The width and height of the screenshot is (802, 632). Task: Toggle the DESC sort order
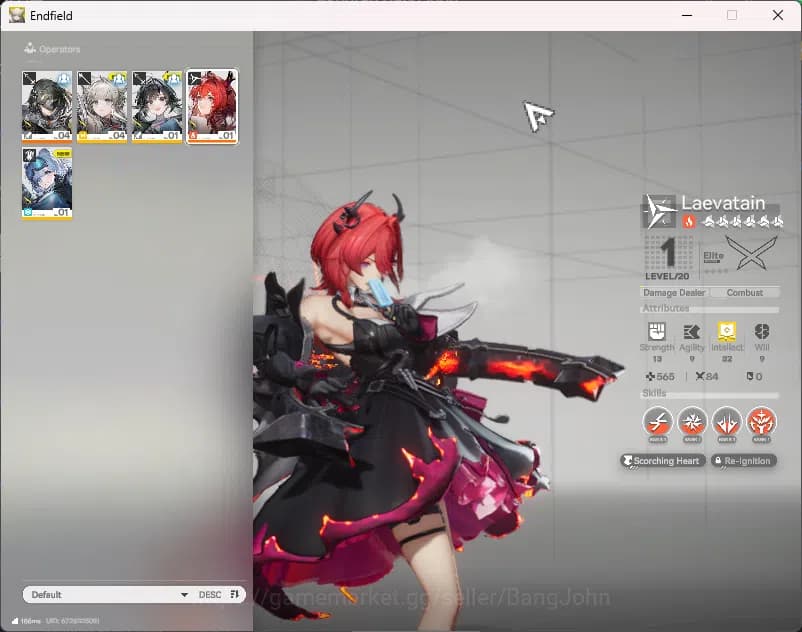[x=210, y=594]
